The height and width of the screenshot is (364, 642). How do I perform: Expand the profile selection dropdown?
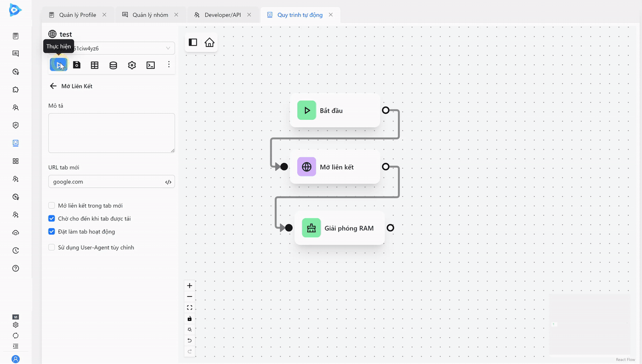click(168, 49)
